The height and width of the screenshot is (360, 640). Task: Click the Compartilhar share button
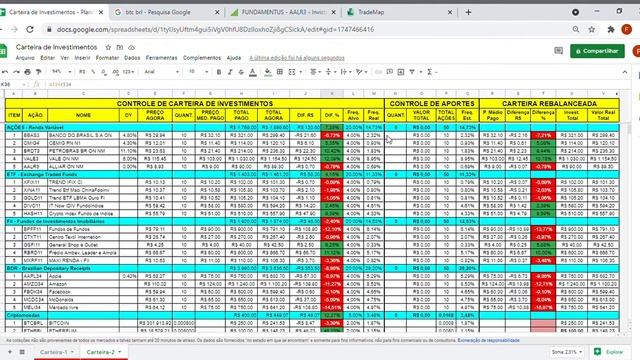pos(597,51)
